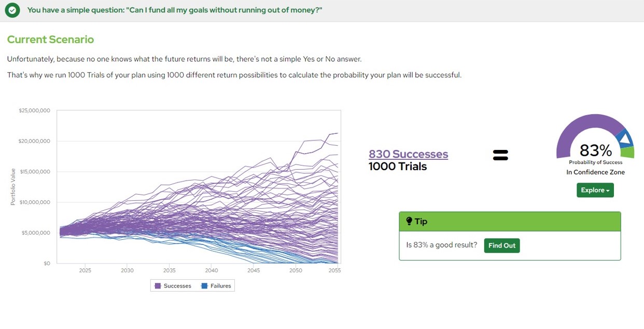Click the green Tip header bar

[509, 222]
